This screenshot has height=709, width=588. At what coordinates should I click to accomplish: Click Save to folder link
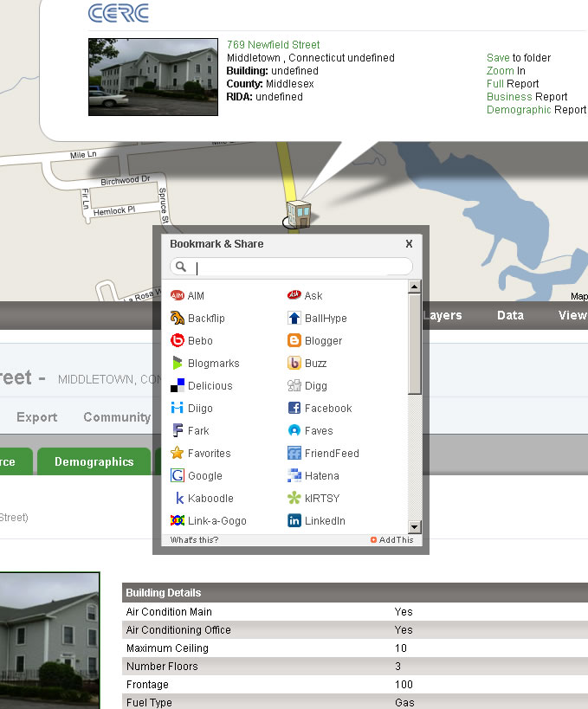pyautogui.click(x=519, y=58)
